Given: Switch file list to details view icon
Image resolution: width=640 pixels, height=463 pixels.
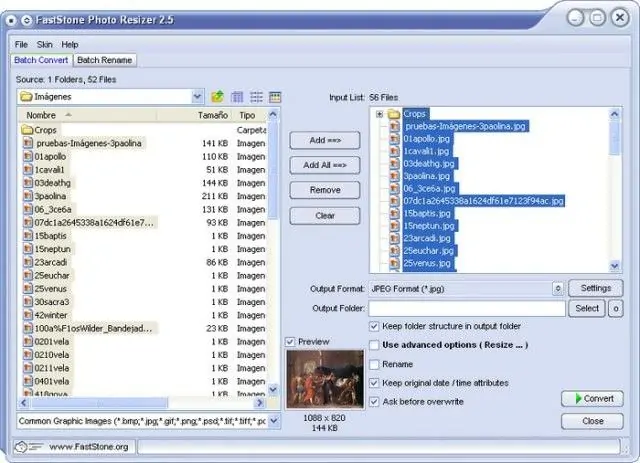Looking at the screenshot, I should (237, 97).
